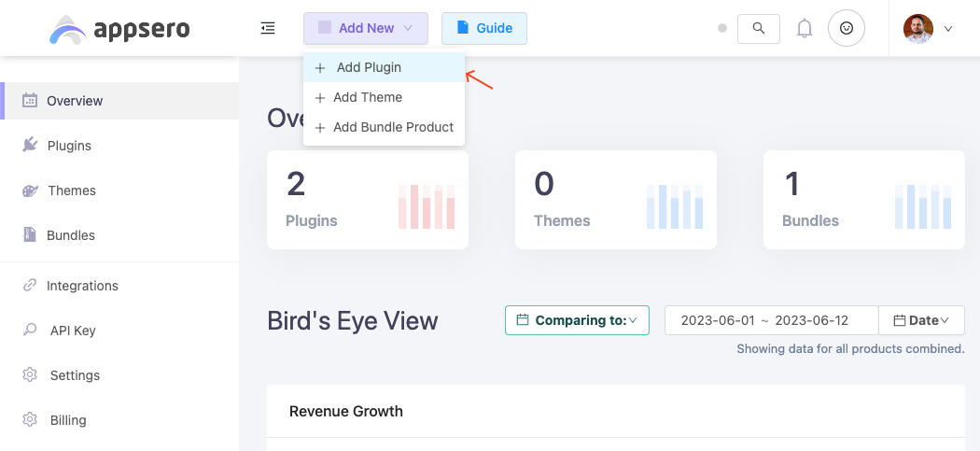Open the Comparing to dropdown
The image size is (980, 451).
(x=577, y=320)
